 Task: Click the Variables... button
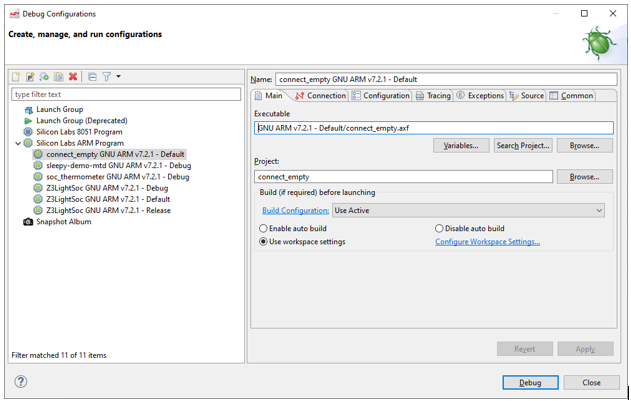pyautogui.click(x=461, y=146)
